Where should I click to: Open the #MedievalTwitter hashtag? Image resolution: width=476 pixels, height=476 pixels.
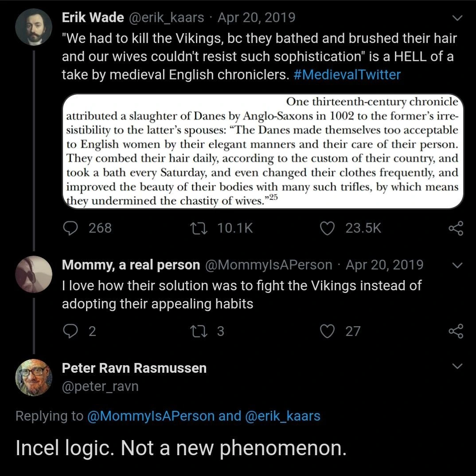pyautogui.click(x=347, y=74)
